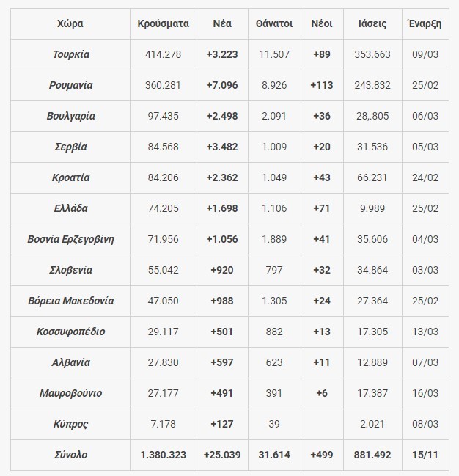Click the Ελλάδα country cell
Viewport: 459px width, 476px height.
coord(70,208)
